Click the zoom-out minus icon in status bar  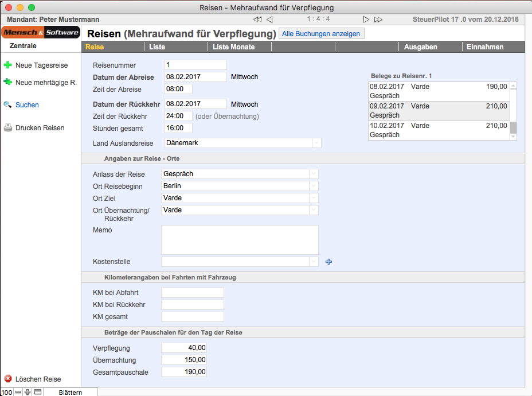(18, 392)
